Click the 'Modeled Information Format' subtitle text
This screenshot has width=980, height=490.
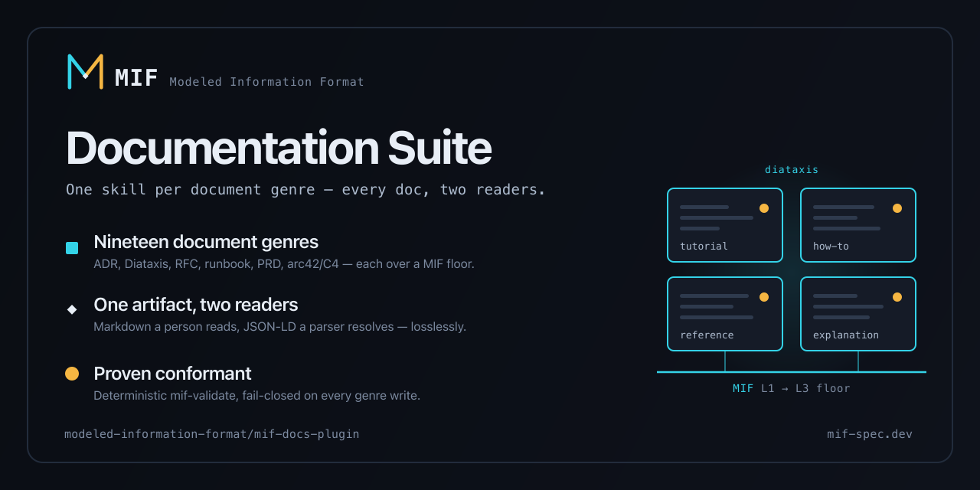click(266, 82)
